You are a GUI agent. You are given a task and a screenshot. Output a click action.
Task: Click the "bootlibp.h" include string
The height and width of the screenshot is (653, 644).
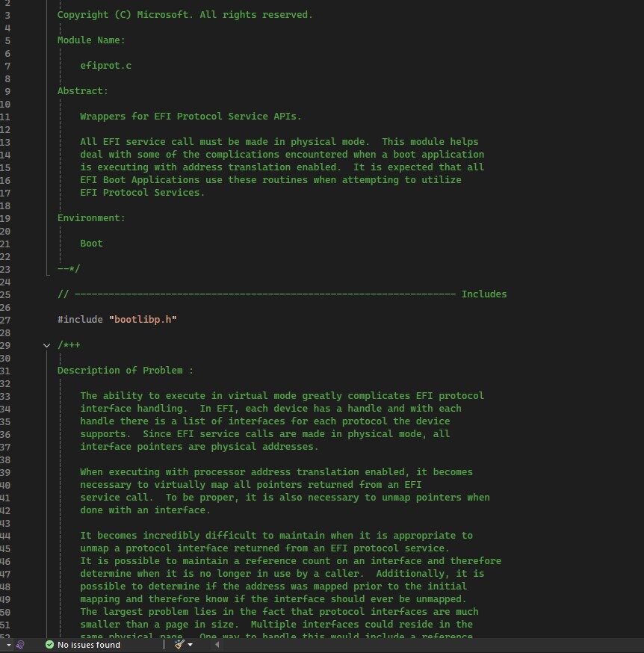tap(143, 320)
